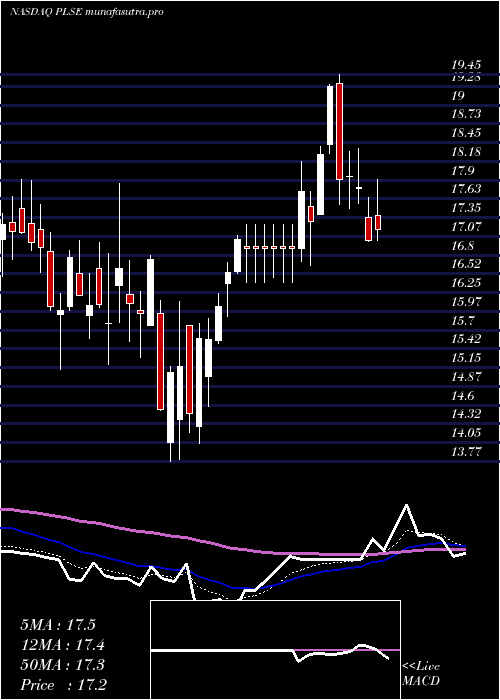Click the 14.05 price axis label
Image resolution: width=500 pixels, height=700 pixels.
[466, 433]
